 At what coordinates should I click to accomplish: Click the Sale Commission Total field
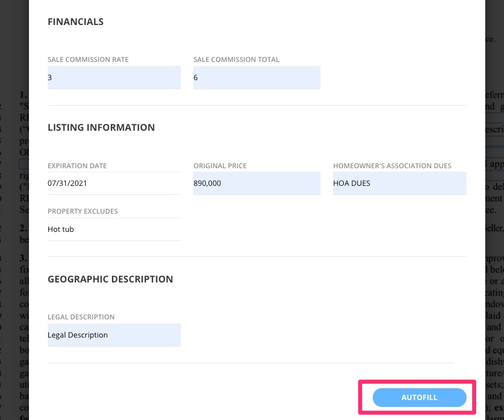(x=256, y=77)
